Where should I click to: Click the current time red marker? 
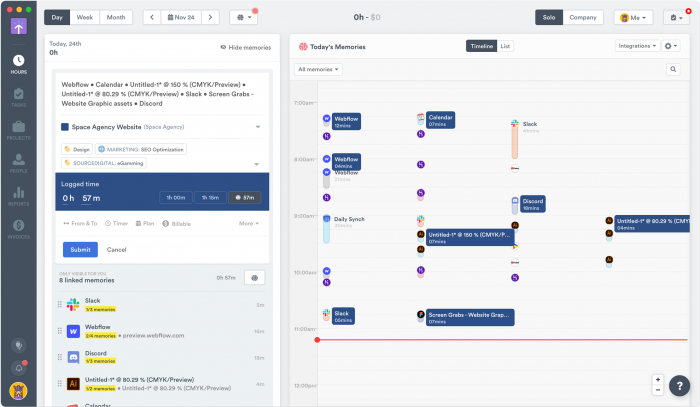click(x=317, y=340)
